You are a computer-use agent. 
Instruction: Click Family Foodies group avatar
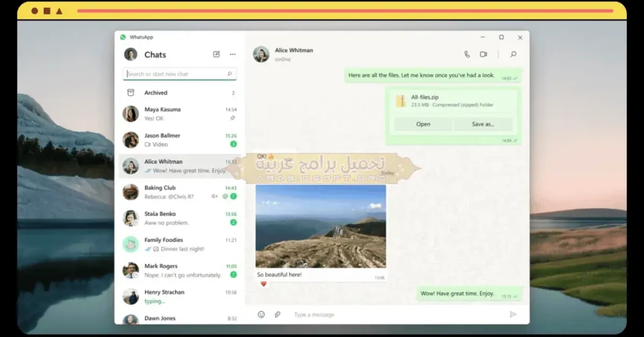(x=131, y=244)
